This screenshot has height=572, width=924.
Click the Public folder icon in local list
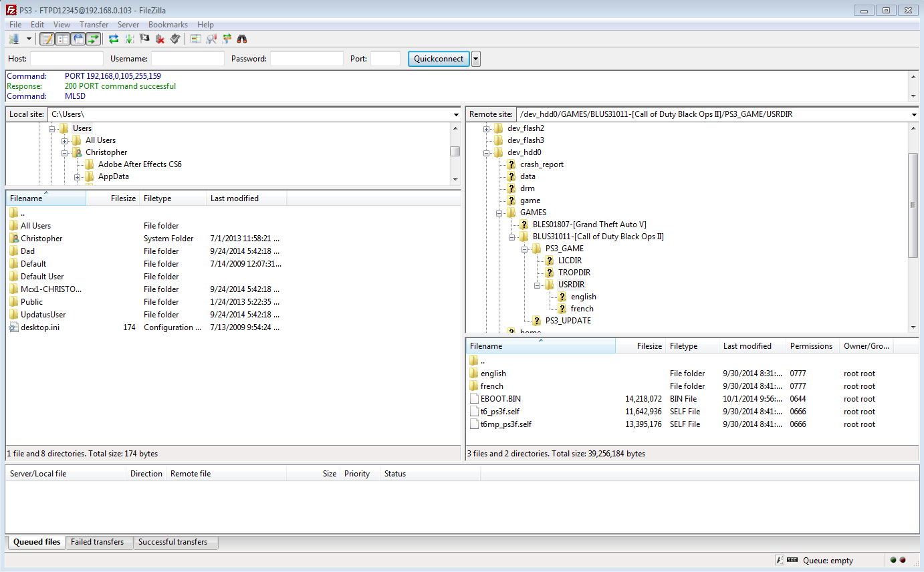click(14, 302)
